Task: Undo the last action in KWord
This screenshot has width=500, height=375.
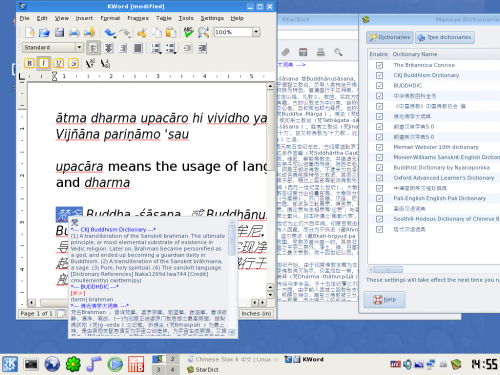Action: (x=110, y=32)
